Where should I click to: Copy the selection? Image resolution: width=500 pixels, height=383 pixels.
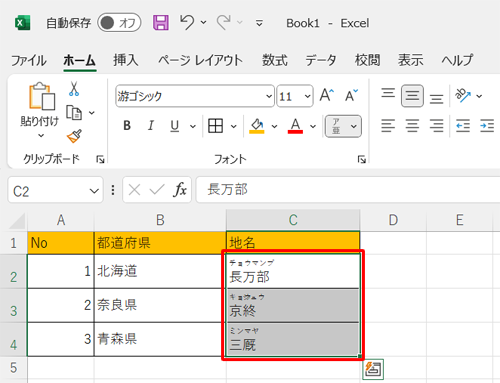(74, 113)
